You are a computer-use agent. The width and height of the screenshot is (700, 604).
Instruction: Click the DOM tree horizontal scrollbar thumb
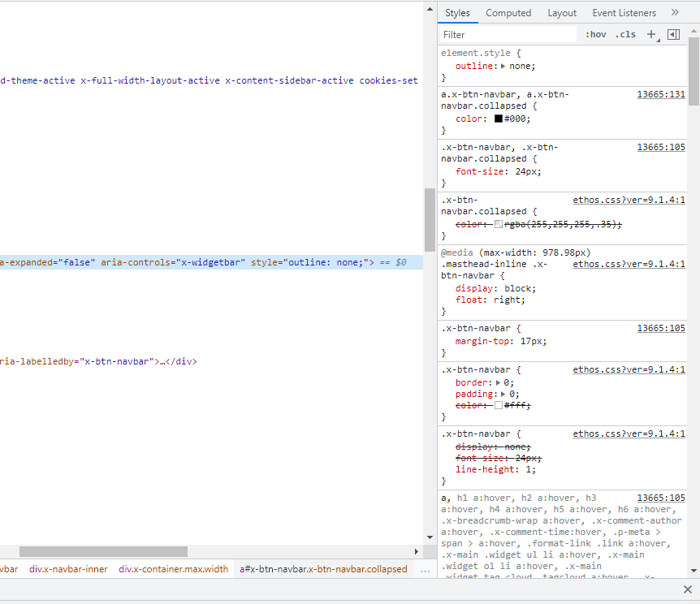point(103,552)
